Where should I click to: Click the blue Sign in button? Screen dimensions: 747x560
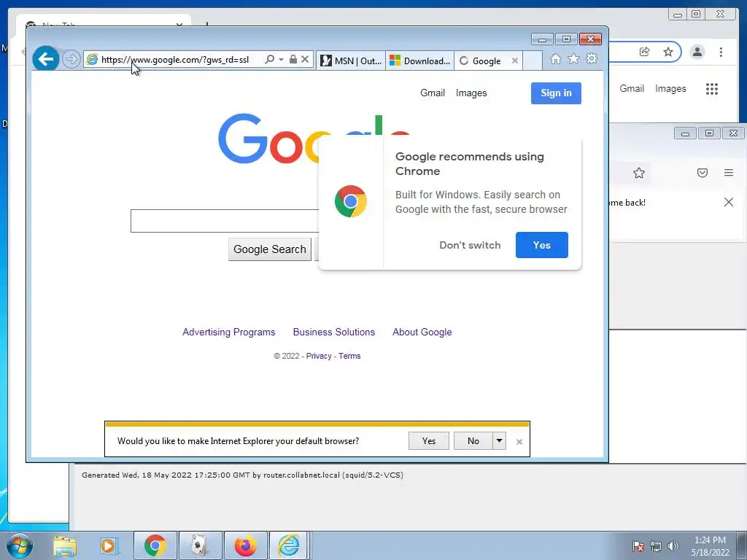coord(556,93)
